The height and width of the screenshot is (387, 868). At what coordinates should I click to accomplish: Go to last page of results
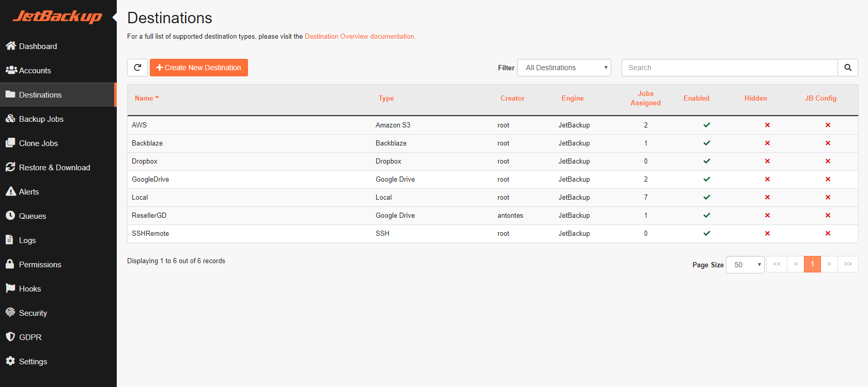pyautogui.click(x=848, y=264)
